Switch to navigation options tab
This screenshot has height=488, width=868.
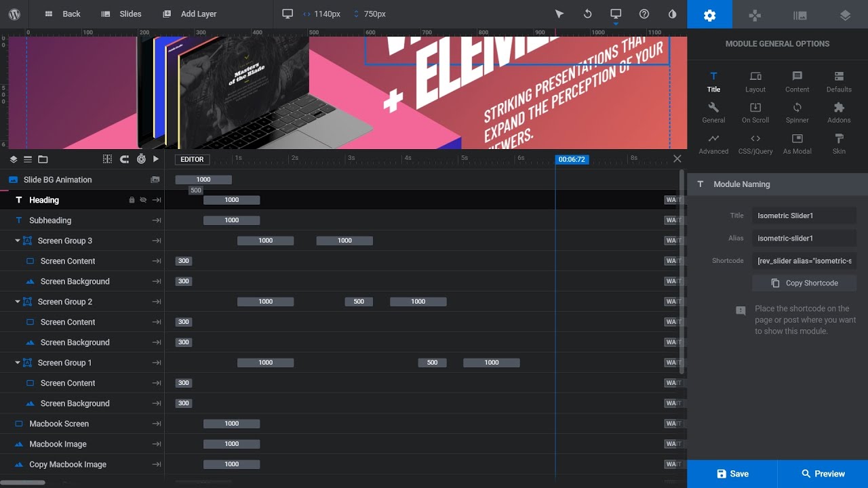point(755,14)
